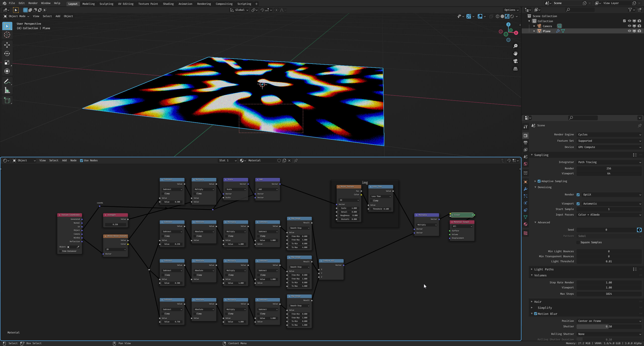Select the Move tool
The width and height of the screenshot is (644, 346).
(x=7, y=45)
